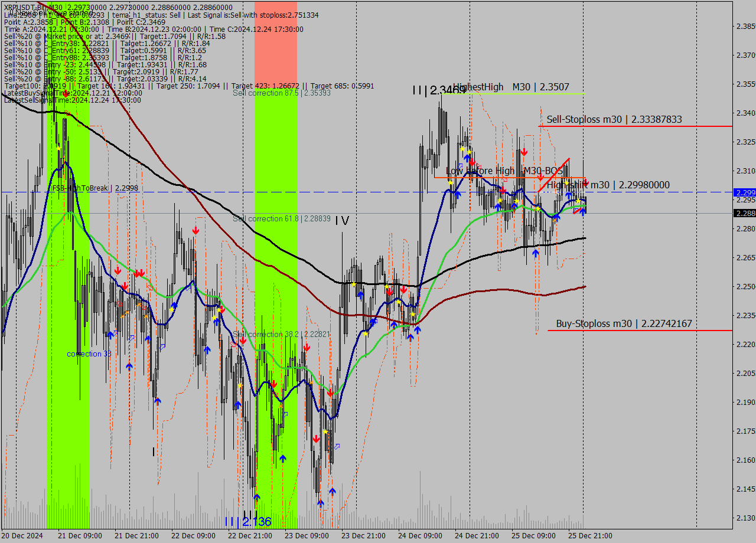Viewport: 756px width, 543px height.
Task: Click 2.235 on the price scale
Action: point(745,315)
